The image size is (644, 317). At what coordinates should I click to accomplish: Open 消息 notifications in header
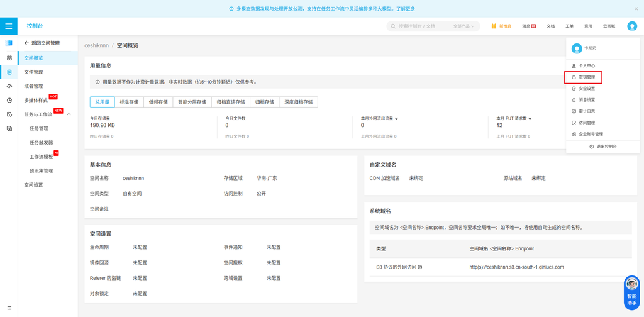(529, 26)
